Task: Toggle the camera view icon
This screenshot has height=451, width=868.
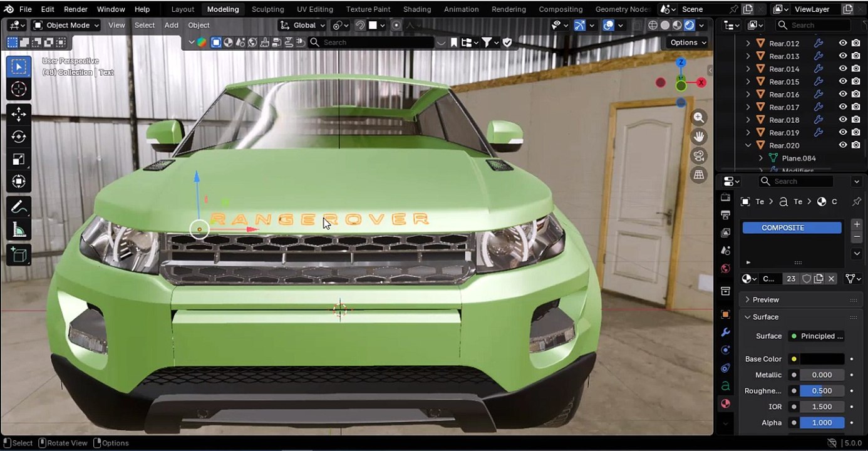Action: pos(699,155)
